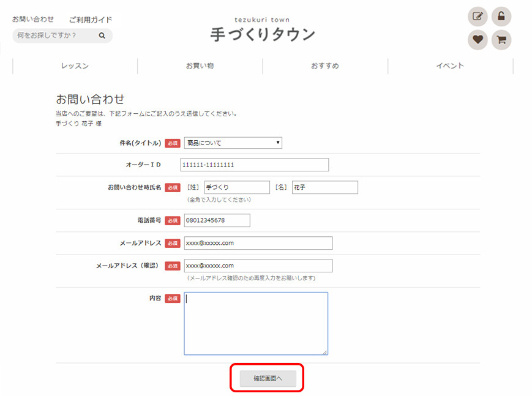Click the pencil edit icon at top right

tap(478, 17)
